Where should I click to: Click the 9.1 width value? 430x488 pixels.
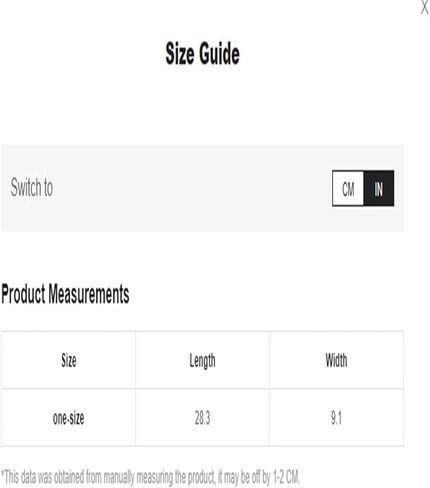(x=336, y=418)
